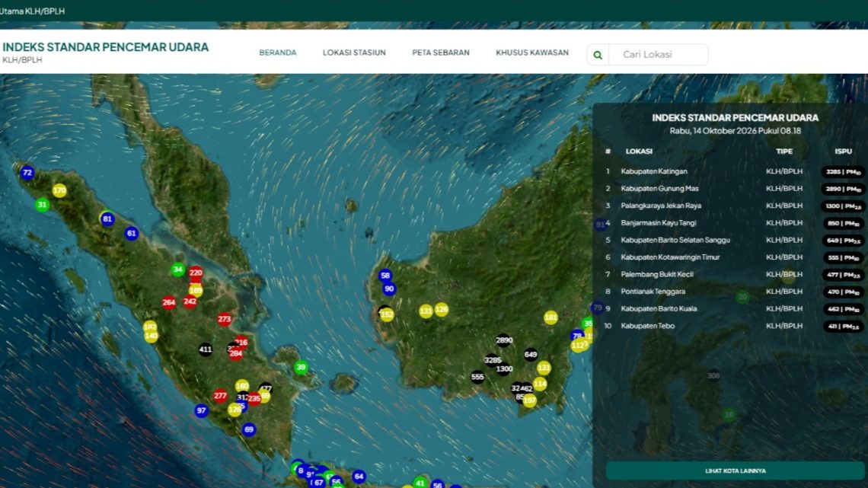Click the green search magnifier icon
The image size is (868, 488).
click(x=597, y=55)
